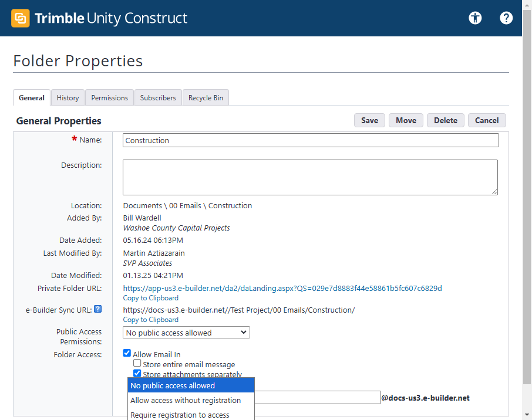Click the e-Builder Sync URL help icon

(x=97, y=309)
